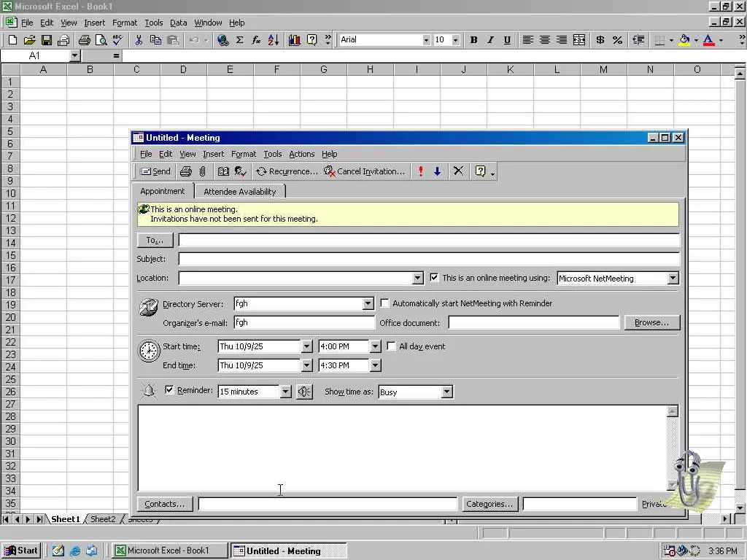Select the Sheet2 tab in Excel
The height and width of the screenshot is (560, 747).
tap(103, 519)
